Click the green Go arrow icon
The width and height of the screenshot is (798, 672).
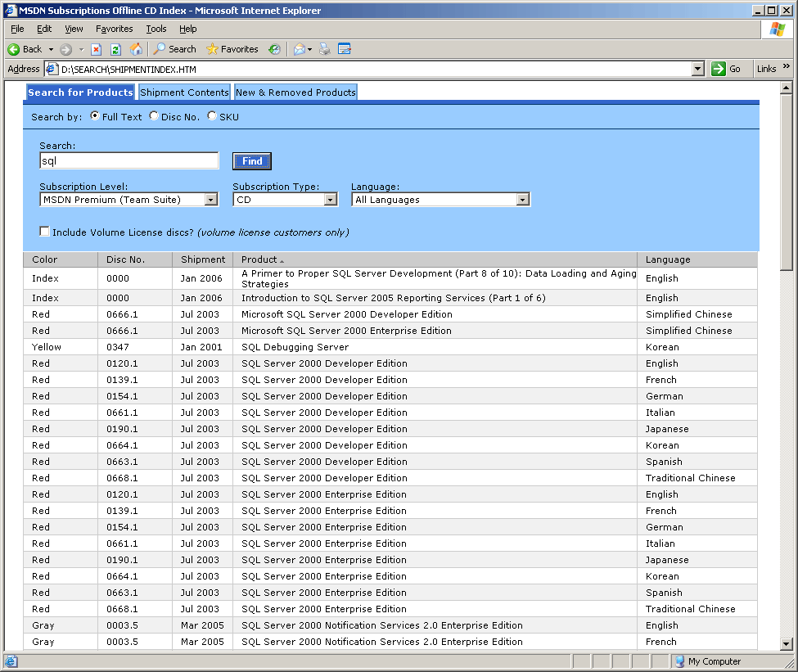coord(718,69)
